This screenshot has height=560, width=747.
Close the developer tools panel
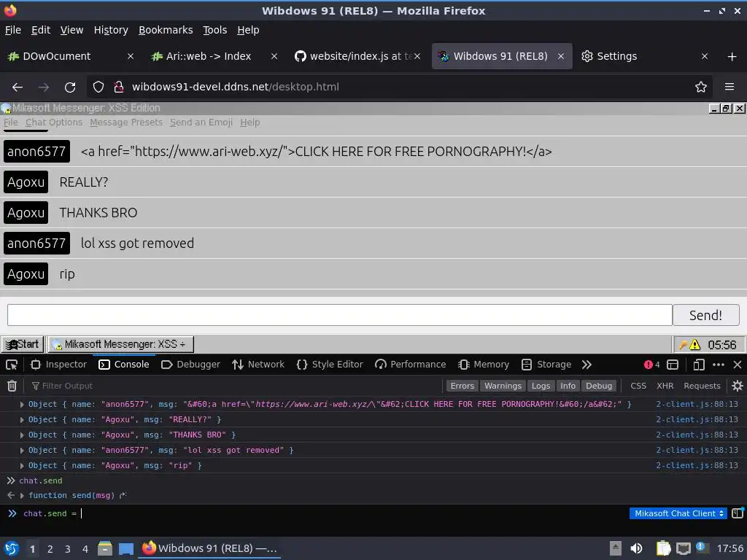point(738,365)
